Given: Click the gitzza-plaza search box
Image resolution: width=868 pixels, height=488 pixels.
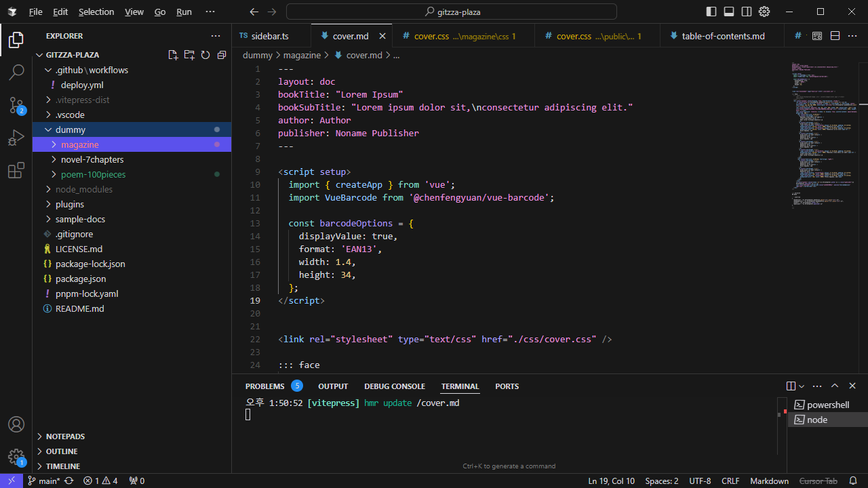Looking at the screenshot, I should click(452, 12).
